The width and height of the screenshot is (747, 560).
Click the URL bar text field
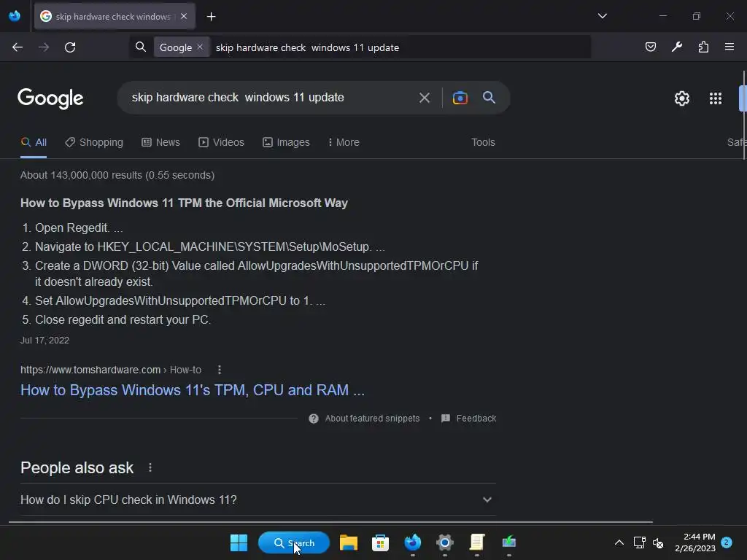coord(400,47)
